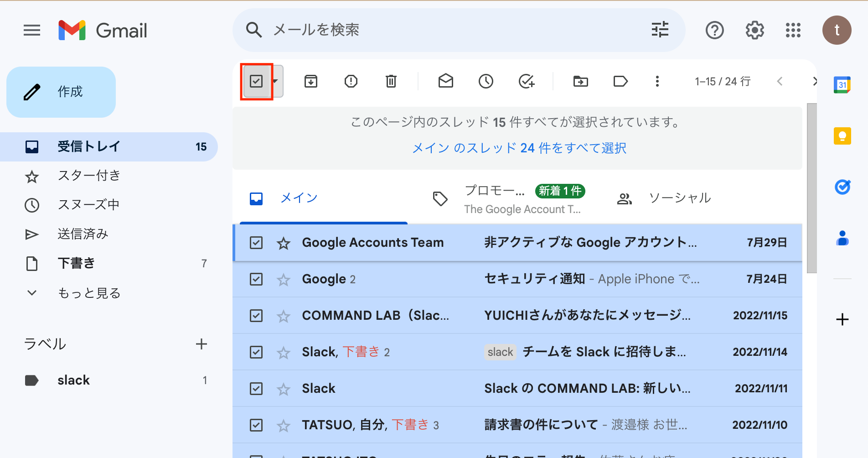Open 受信トレイ in the sidebar

point(108,147)
